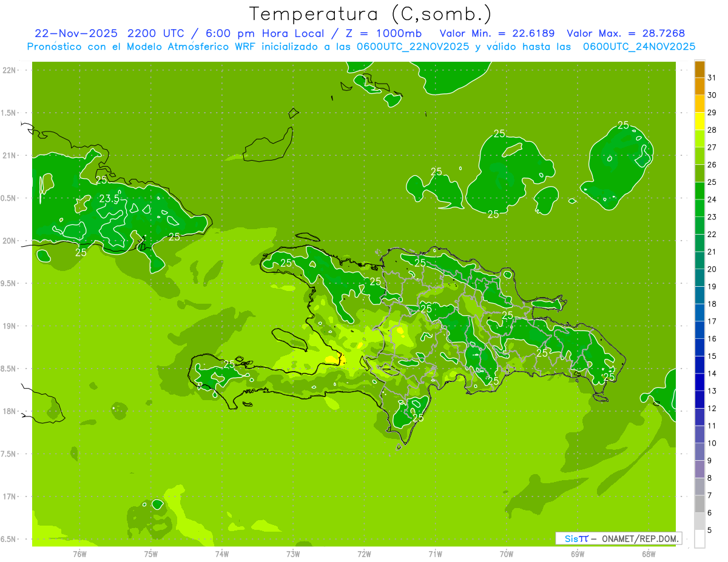Screen dimensions: 728x562
Task: Click the color scale label '10'
Action: [712, 443]
